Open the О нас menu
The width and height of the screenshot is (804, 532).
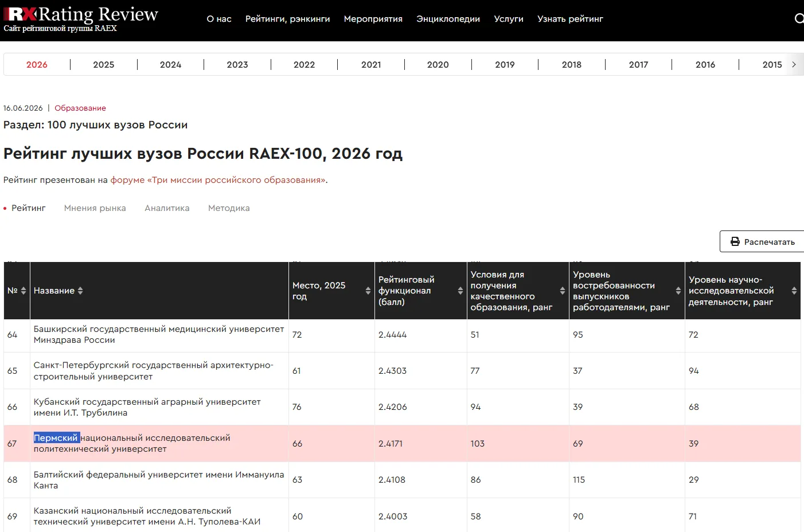219,19
